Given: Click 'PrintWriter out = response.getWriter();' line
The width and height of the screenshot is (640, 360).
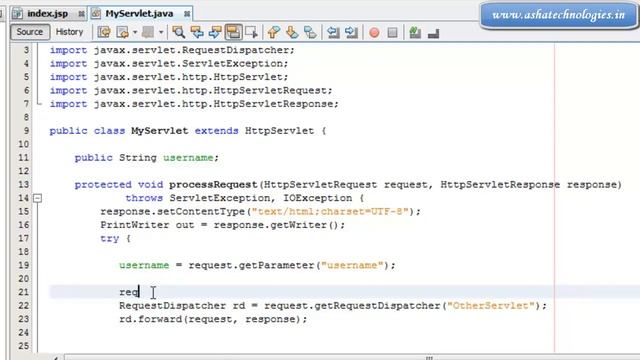Looking at the screenshot, I should click(x=222, y=225).
